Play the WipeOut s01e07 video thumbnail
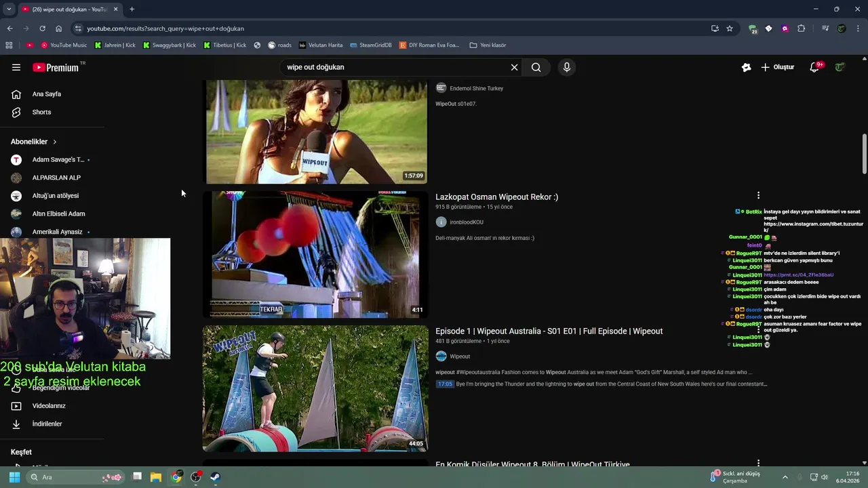868x488 pixels. pyautogui.click(x=315, y=132)
